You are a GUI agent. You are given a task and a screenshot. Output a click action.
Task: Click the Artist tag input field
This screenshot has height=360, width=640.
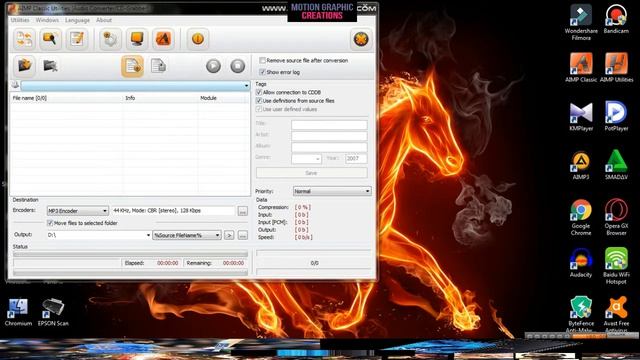tap(329, 136)
